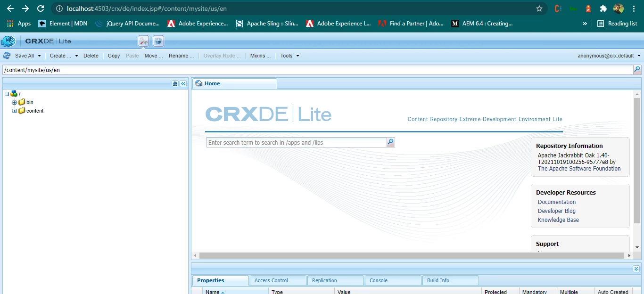644x294 pixels.
Task: Click the search magnifier beside /apps and /libs field
Action: (390, 142)
